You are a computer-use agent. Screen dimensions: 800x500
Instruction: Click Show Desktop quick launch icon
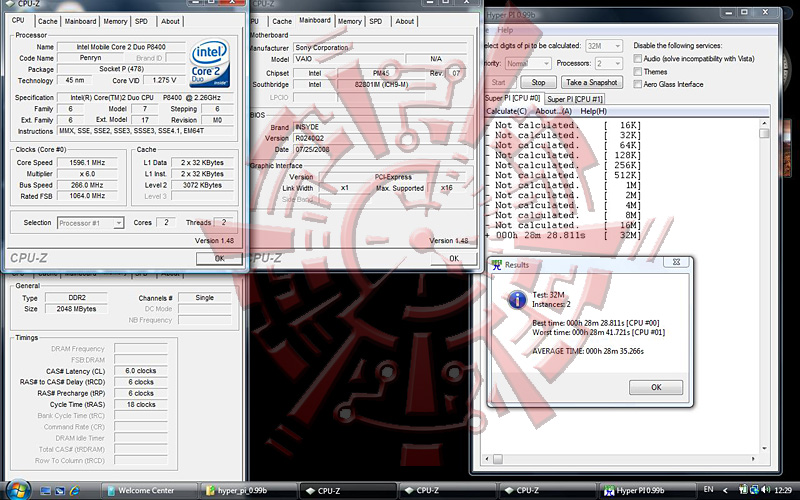tap(45, 491)
